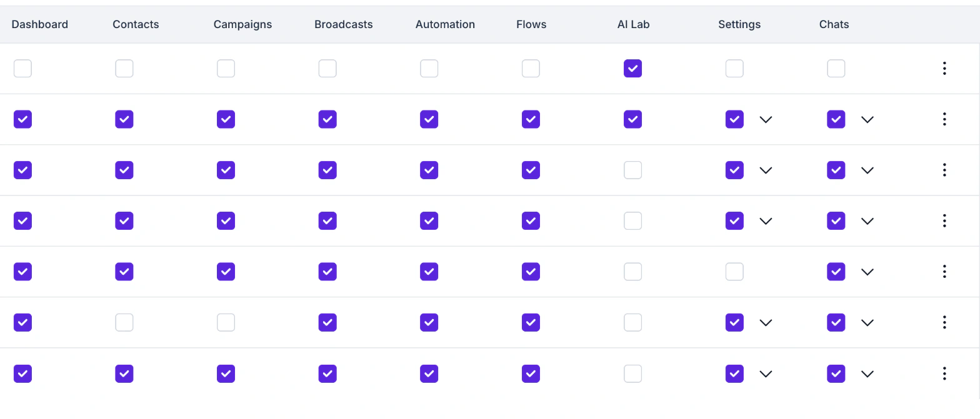Viewport: 980px width, 419px height.
Task: Open the three-dot menu in the third row
Action: point(944,170)
